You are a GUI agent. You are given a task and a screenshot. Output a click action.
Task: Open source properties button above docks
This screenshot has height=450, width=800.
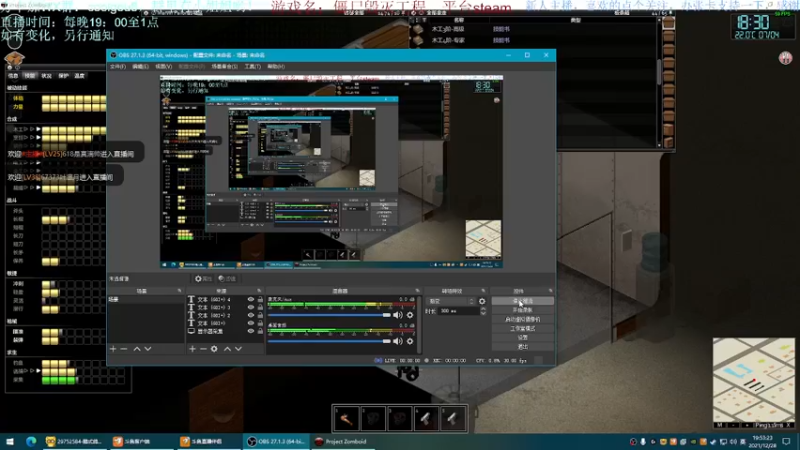click(203, 279)
